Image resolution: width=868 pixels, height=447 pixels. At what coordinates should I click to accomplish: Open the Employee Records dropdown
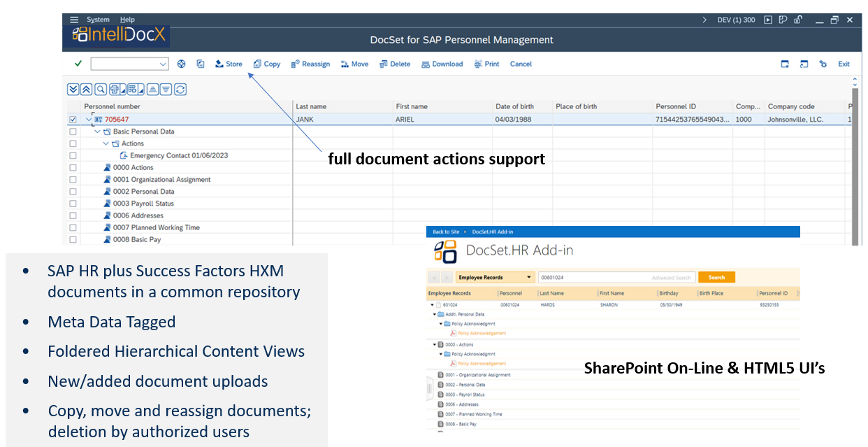pos(495,278)
